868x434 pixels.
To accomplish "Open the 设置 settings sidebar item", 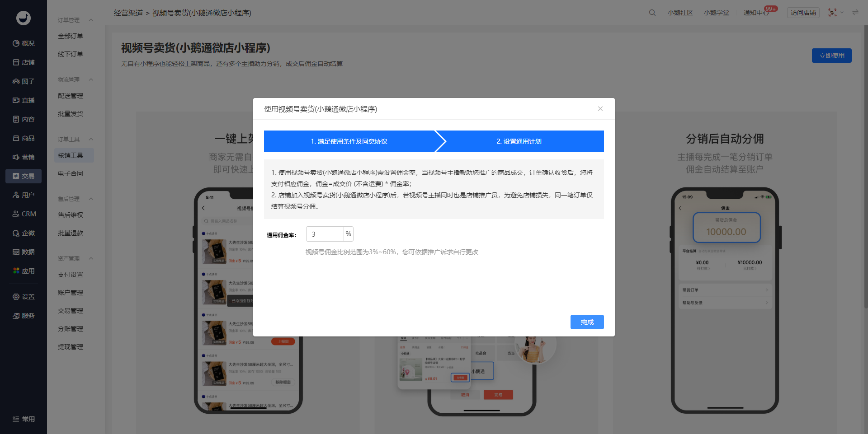I will 24,297.
